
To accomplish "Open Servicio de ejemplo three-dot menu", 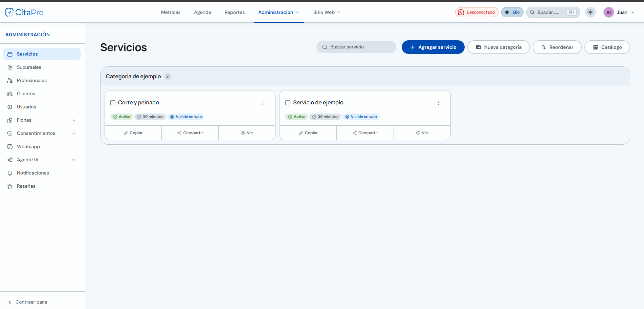I will [438, 103].
